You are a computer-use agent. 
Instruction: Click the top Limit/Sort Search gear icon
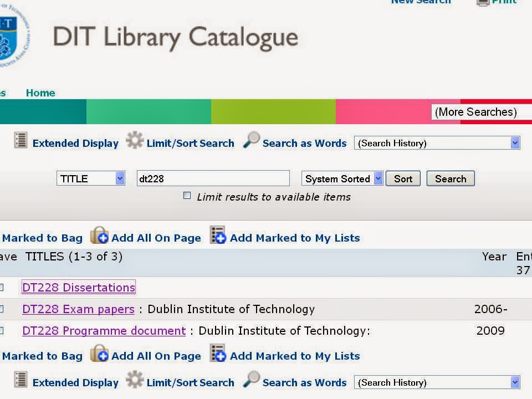[135, 140]
